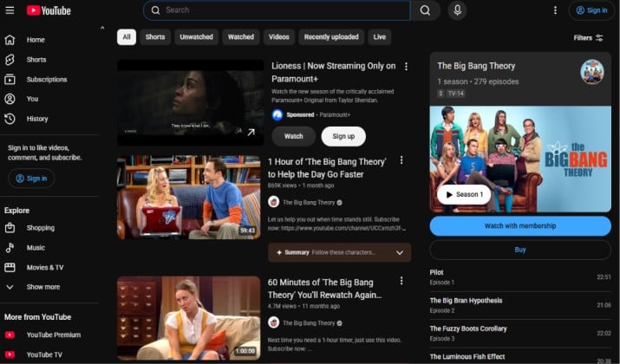Select the All filter chip

click(127, 36)
